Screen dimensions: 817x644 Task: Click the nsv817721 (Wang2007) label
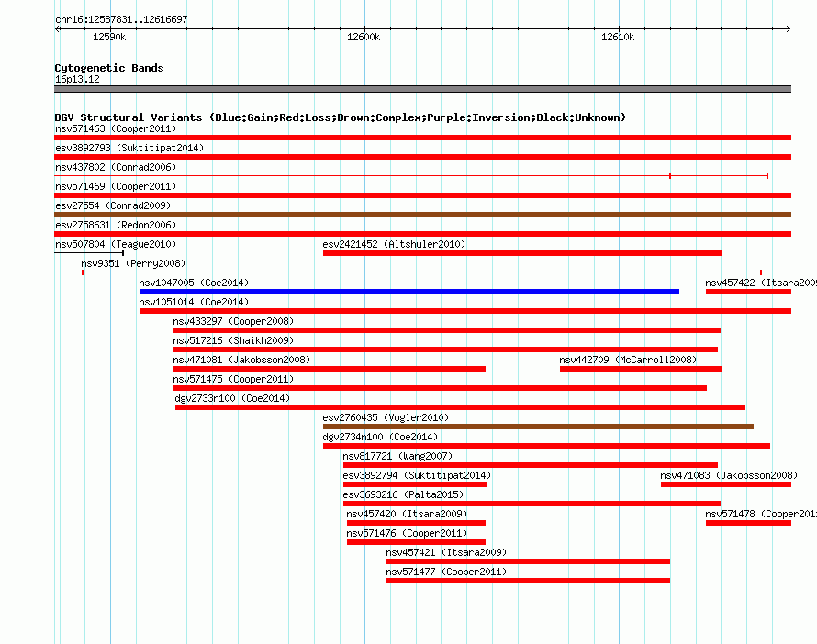[397, 456]
